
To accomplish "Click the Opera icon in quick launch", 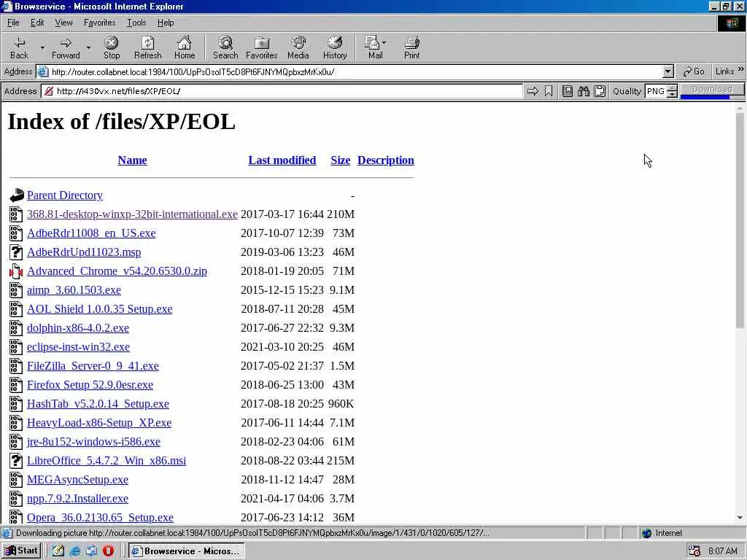I will point(108,551).
